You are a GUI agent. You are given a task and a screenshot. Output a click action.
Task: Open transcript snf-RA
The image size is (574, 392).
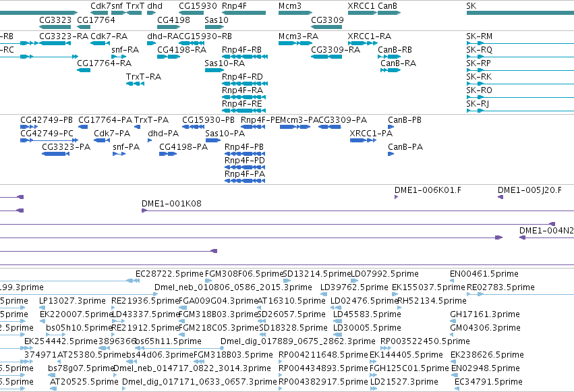(x=125, y=50)
